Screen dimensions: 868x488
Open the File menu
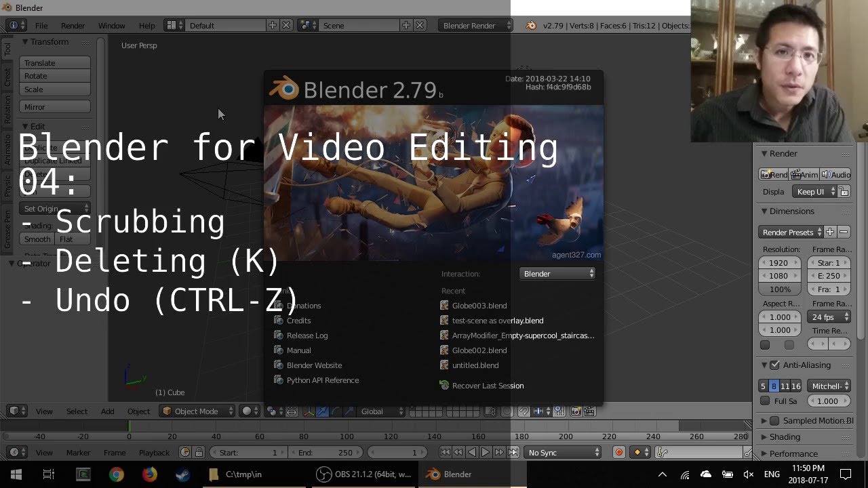pyautogui.click(x=41, y=25)
